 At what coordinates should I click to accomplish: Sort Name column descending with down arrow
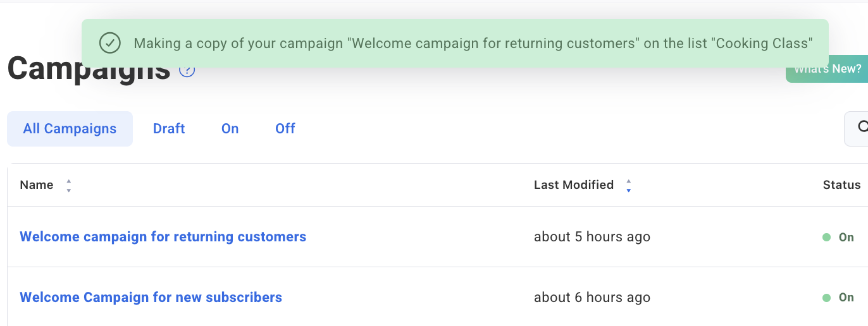tap(68, 190)
